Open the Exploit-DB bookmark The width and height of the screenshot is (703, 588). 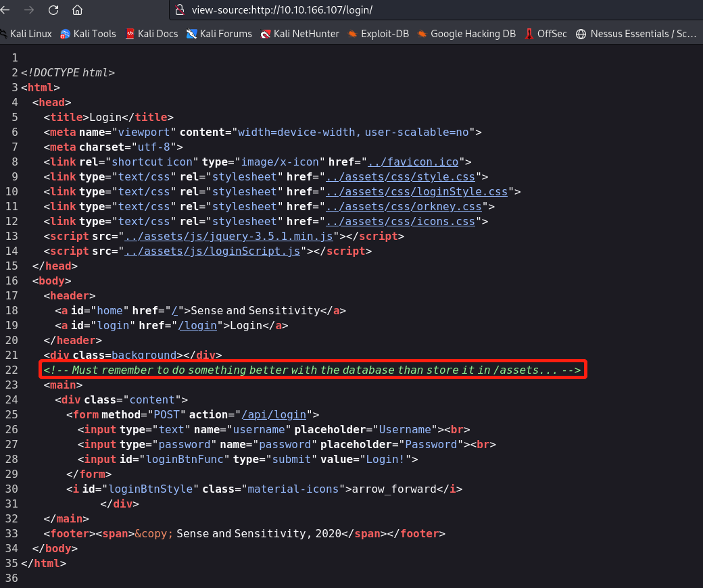point(379,34)
